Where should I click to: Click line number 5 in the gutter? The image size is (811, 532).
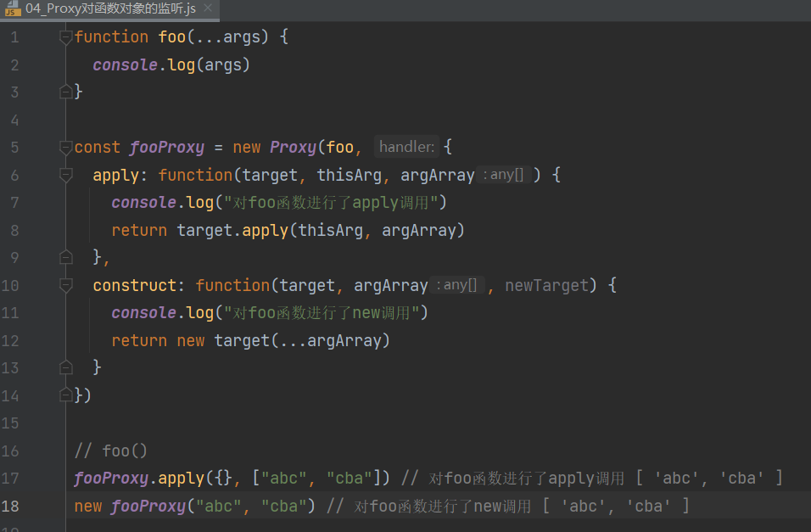(14, 148)
